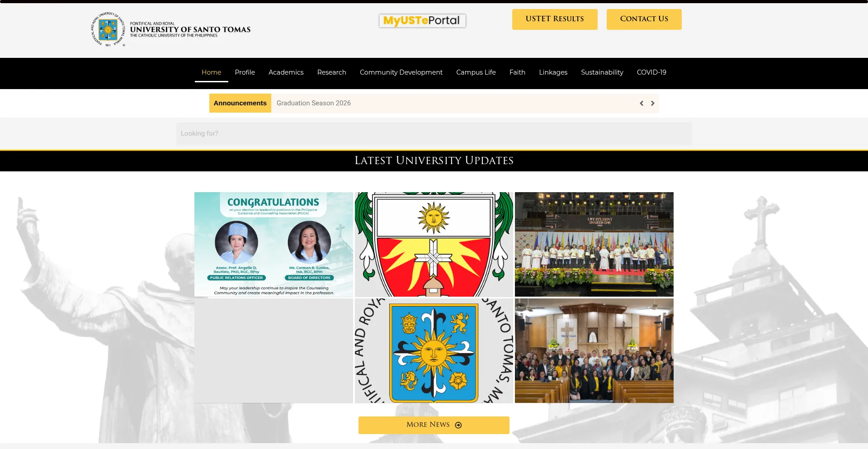The width and height of the screenshot is (868, 449).
Task: Open the MyUSTe Portal banner link
Action: point(422,20)
